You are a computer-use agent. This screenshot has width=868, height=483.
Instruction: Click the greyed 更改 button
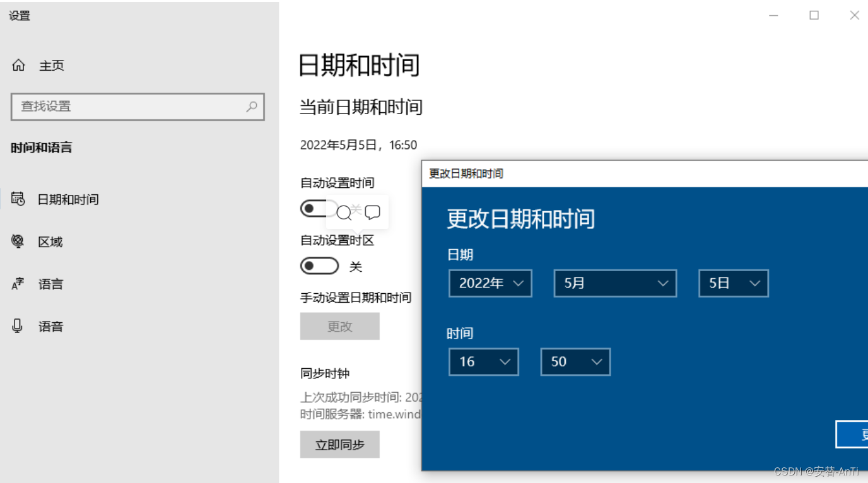tap(340, 326)
